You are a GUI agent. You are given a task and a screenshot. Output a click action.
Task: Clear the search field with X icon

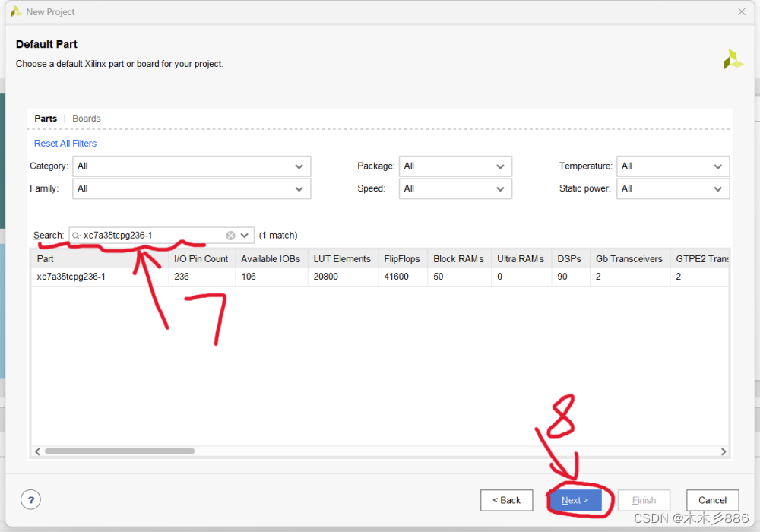pyautogui.click(x=231, y=236)
